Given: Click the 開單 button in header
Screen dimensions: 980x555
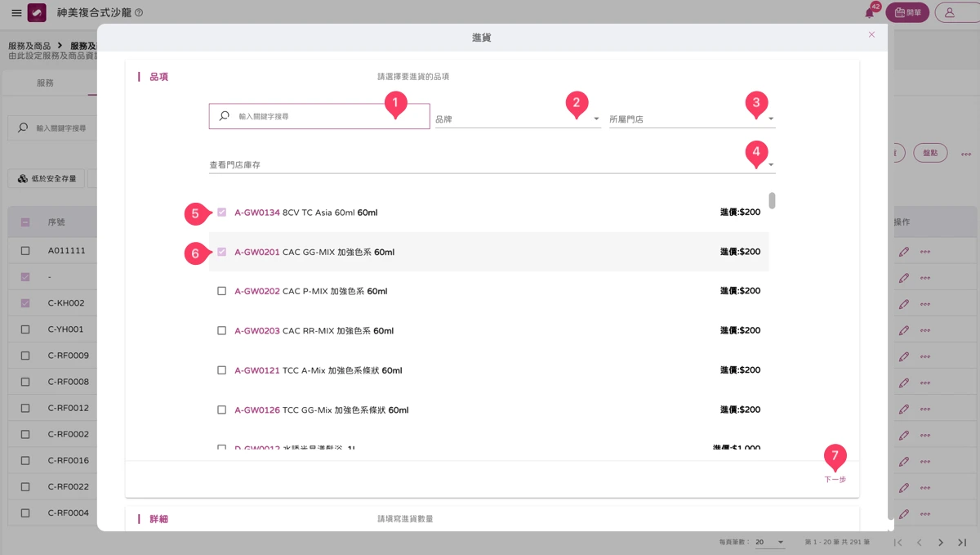Looking at the screenshot, I should tap(907, 12).
